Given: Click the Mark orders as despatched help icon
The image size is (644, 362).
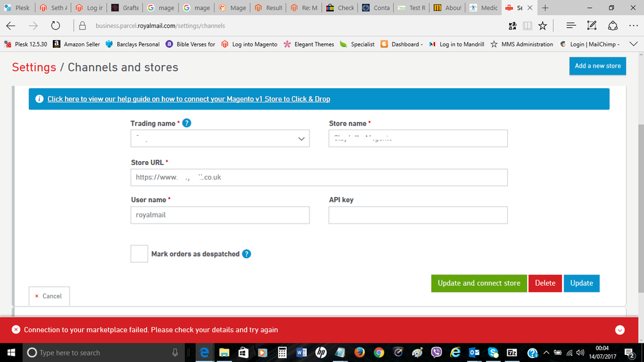Looking at the screenshot, I should click(246, 254).
